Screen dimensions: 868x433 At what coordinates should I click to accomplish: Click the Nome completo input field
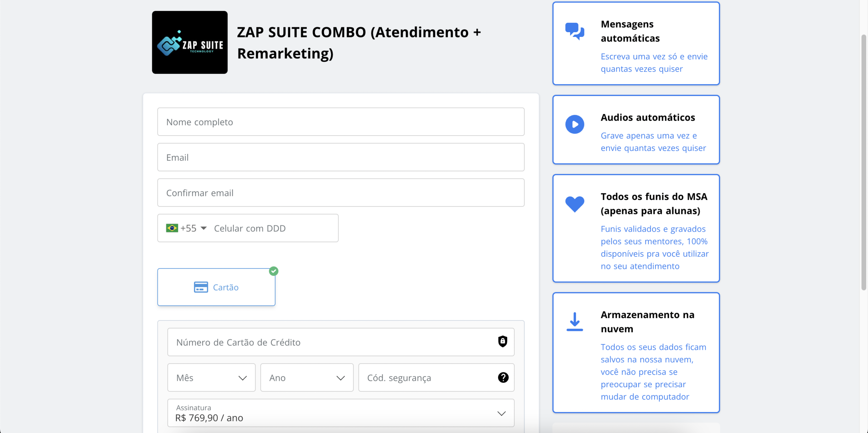pos(341,122)
